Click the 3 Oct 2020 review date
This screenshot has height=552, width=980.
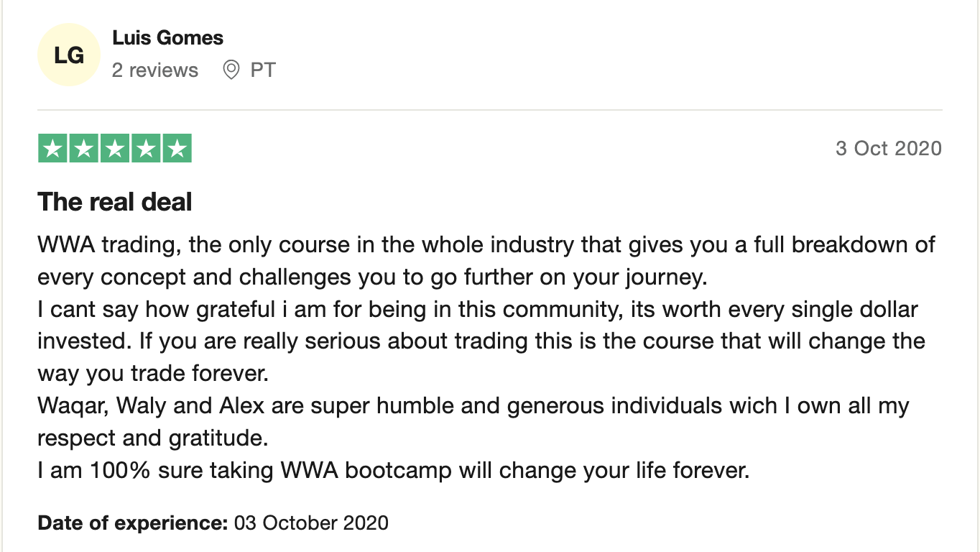[888, 149]
